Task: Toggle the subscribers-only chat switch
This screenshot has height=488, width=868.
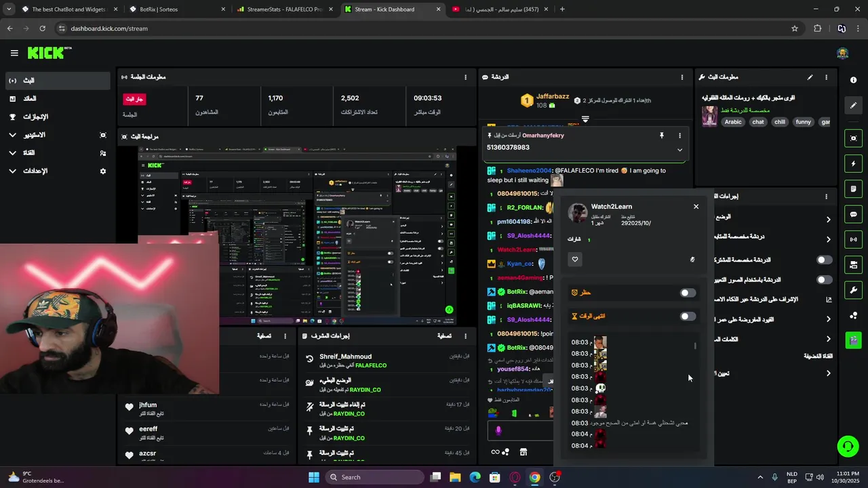Action: click(x=825, y=260)
